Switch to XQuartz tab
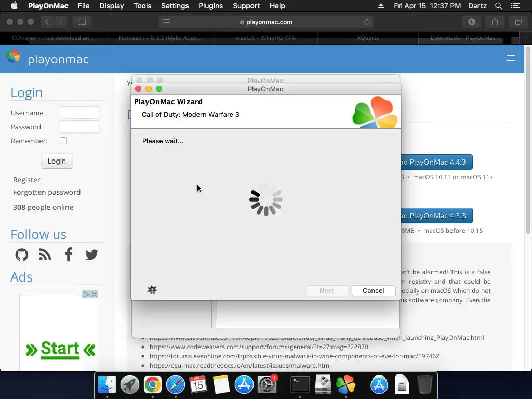The width and height of the screenshot is (532, 399). click(x=368, y=38)
